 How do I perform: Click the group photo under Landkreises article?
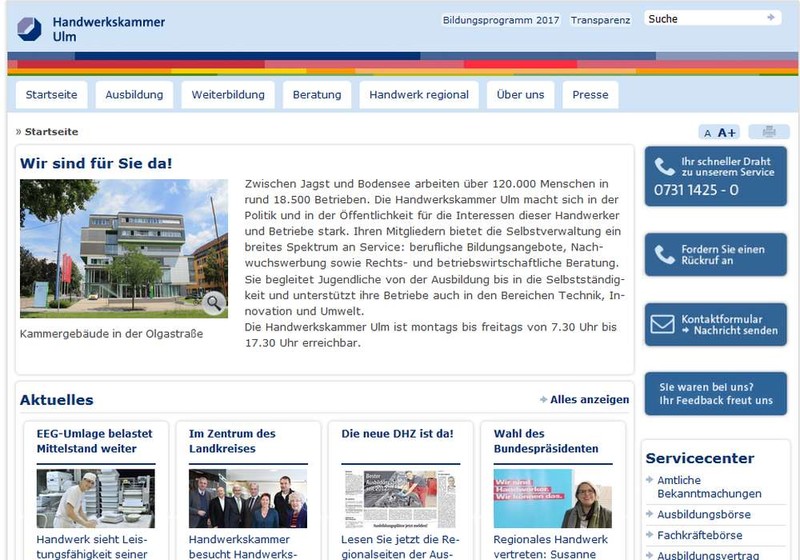point(248,498)
